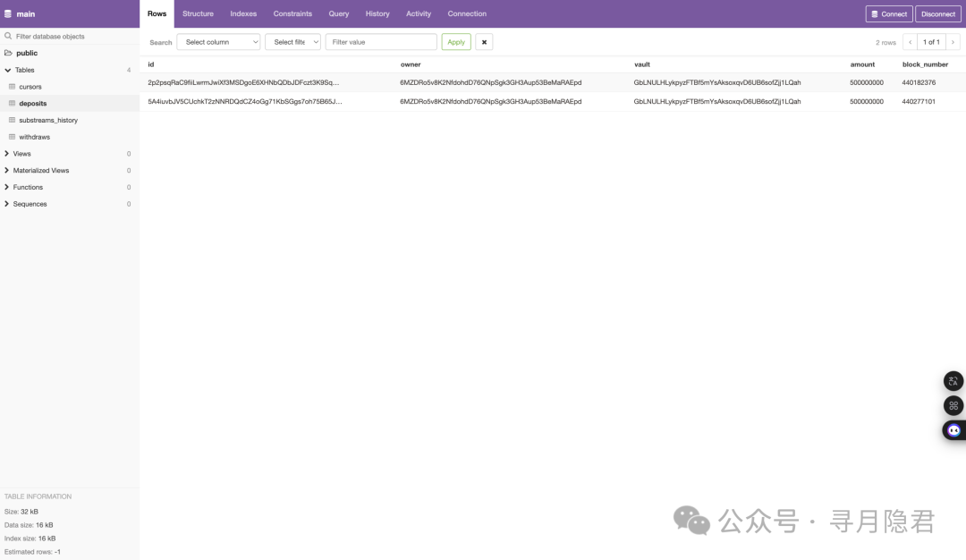Click the Connect button
Image resolution: width=966 pixels, height=560 pixels.
pyautogui.click(x=889, y=13)
